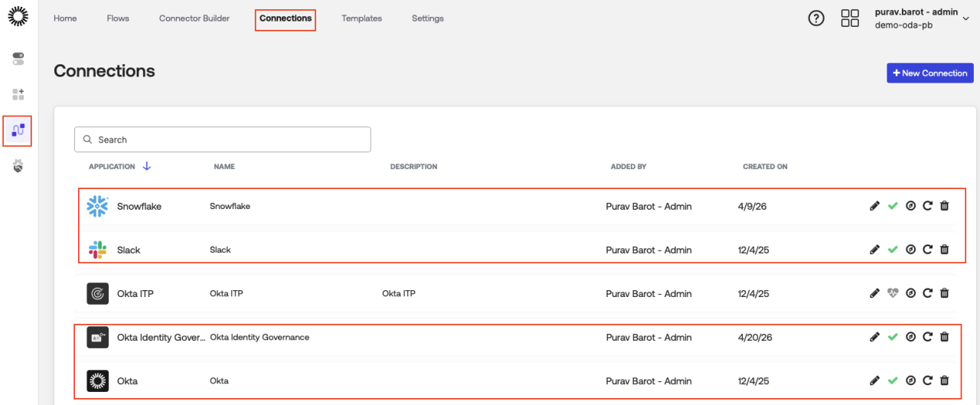Screen dimensions: 980x405
Task: Click the Okta sunburst logo in sidebar
Action: click(x=18, y=15)
